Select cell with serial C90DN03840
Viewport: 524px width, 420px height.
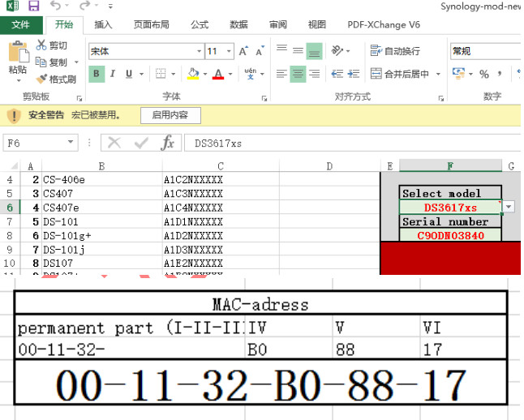click(x=450, y=235)
